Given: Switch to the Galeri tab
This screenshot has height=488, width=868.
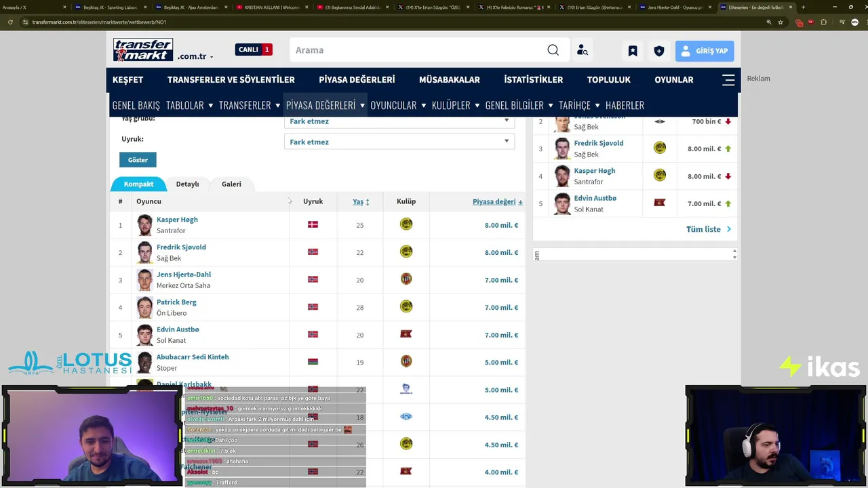Looking at the screenshot, I should [x=231, y=184].
